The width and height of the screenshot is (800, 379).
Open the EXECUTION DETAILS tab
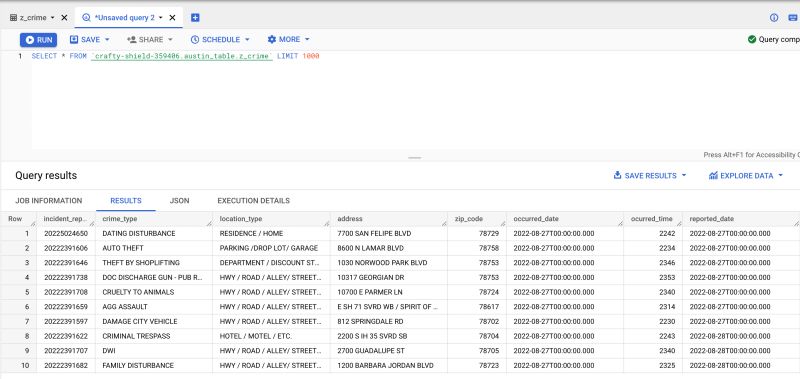pos(254,200)
